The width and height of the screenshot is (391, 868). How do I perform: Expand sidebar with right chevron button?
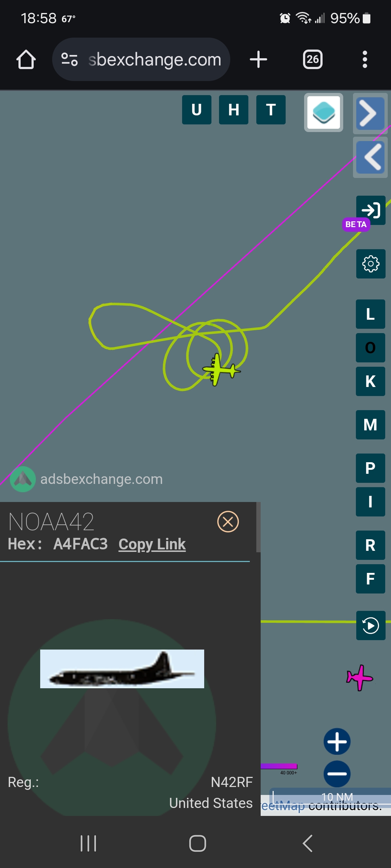click(x=370, y=114)
